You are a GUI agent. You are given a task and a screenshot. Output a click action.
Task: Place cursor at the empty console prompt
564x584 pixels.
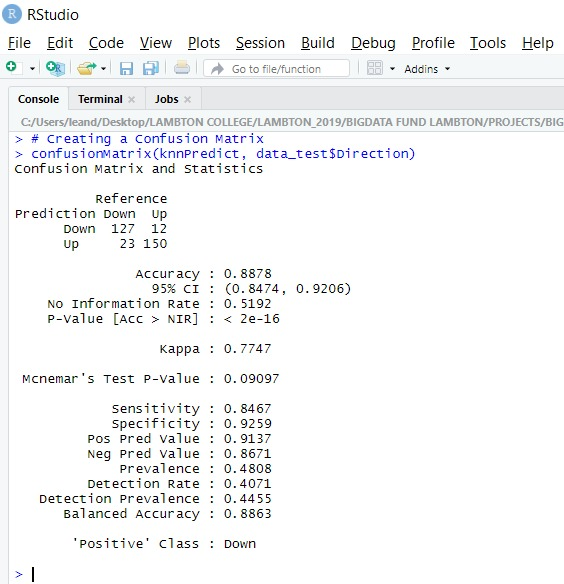(x=33, y=574)
